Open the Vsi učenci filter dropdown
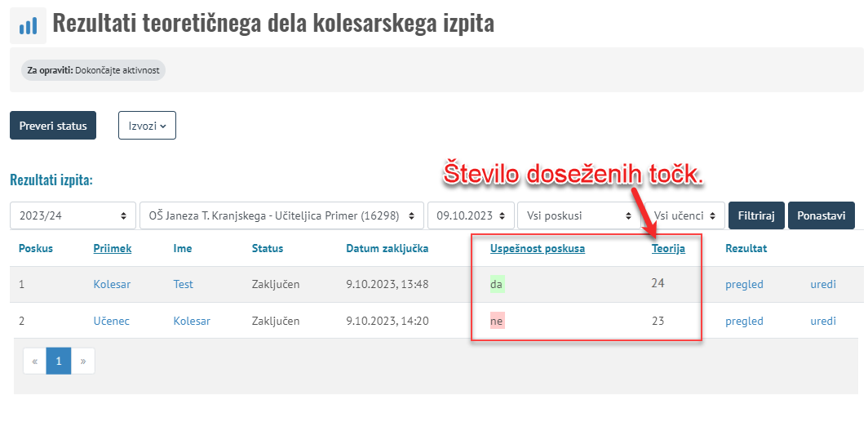 click(x=687, y=216)
